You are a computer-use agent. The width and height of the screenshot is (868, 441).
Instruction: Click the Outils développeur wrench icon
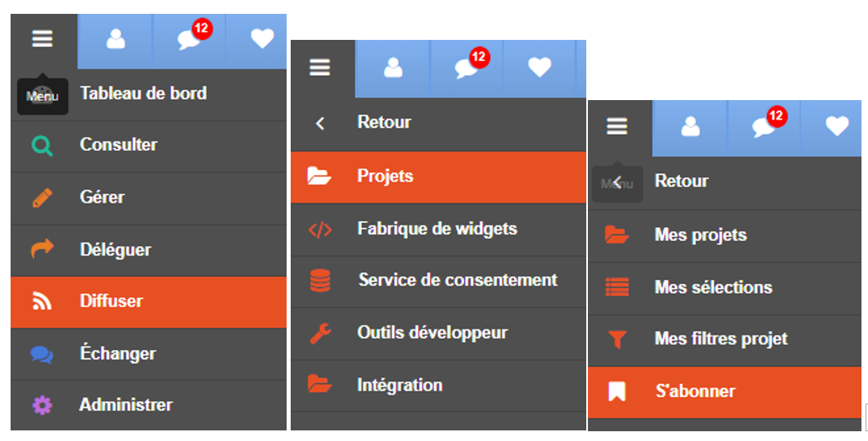point(320,333)
